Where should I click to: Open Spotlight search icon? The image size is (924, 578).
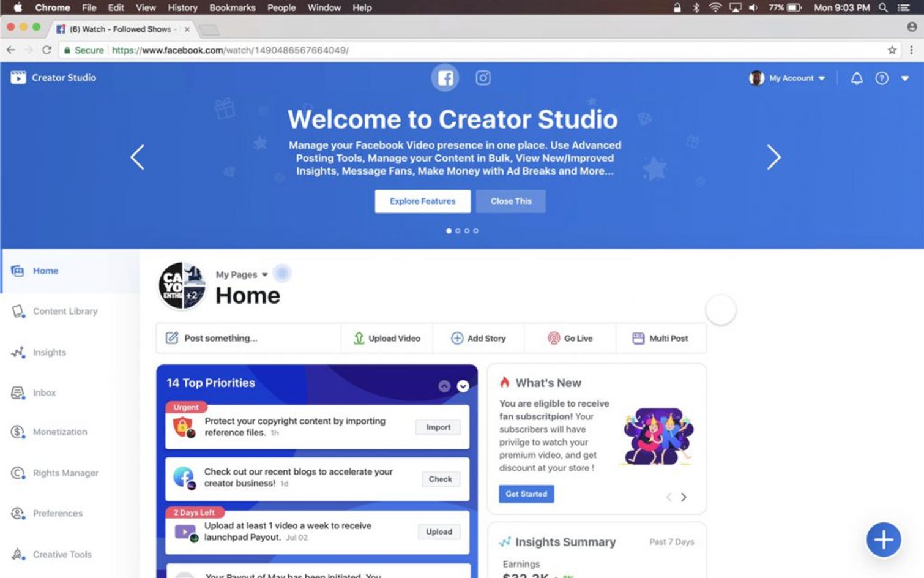coord(883,7)
